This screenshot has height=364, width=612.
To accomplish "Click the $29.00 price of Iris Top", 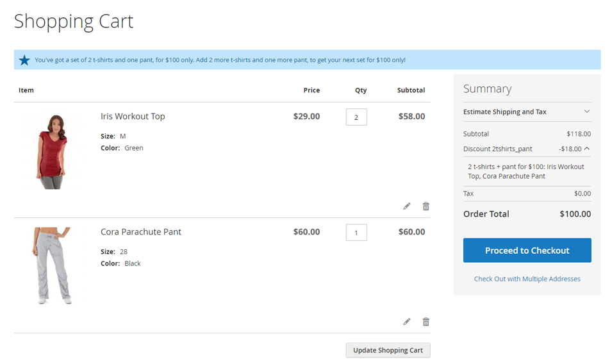I will pyautogui.click(x=306, y=116).
